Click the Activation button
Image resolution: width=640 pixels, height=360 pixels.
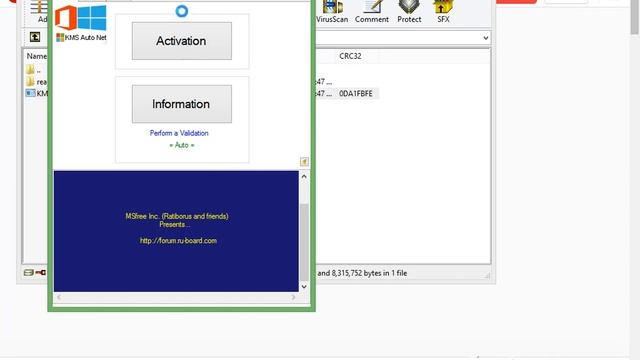(182, 41)
